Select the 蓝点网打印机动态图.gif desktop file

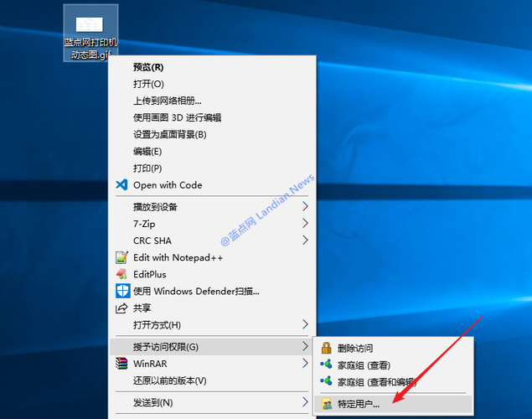90,33
